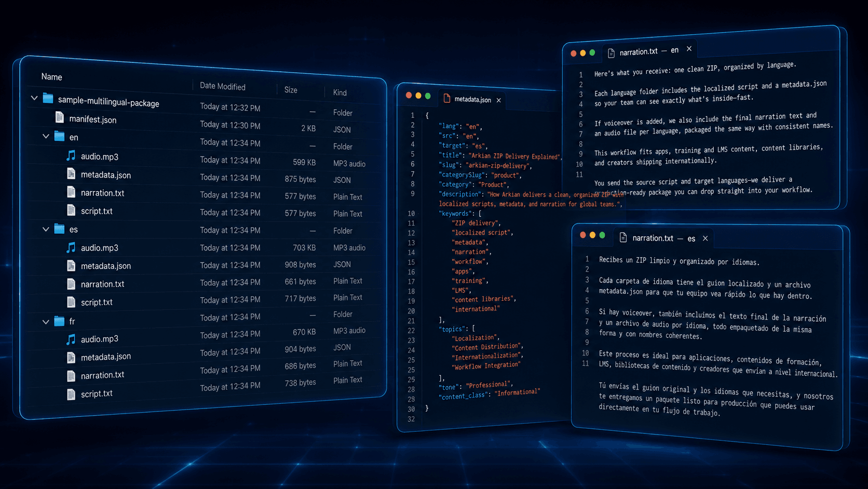Click the en folder icon
Screen dimensions: 868x489
pyautogui.click(x=60, y=137)
